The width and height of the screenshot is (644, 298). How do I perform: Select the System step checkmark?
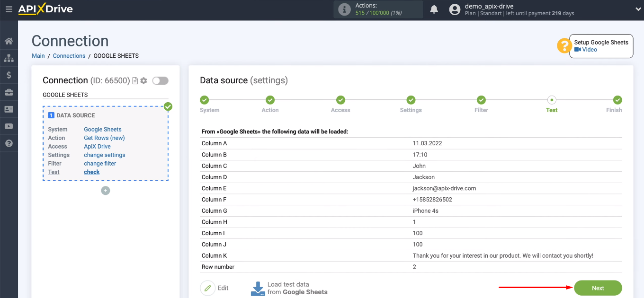204,100
